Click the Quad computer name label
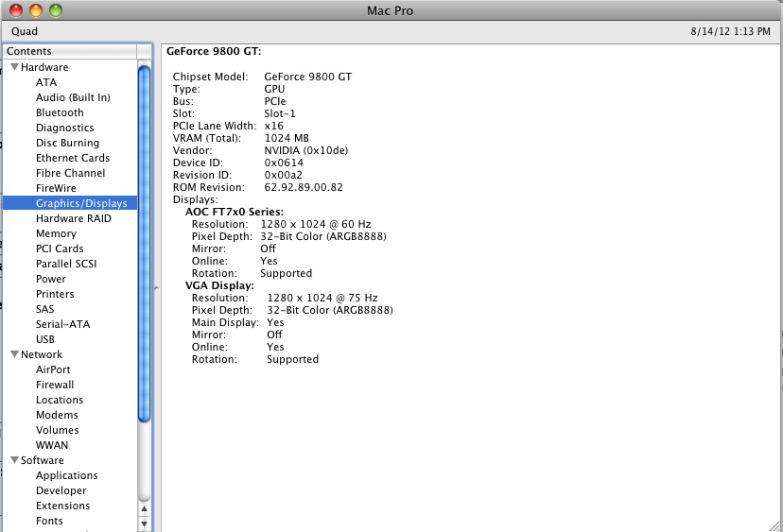This screenshot has height=532, width=783. [25, 31]
